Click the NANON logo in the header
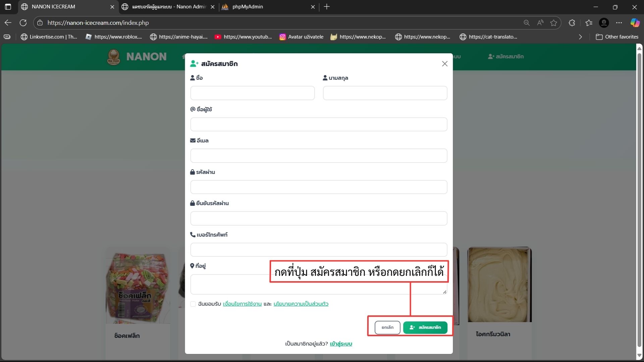Screen dimensions: 644x362 [136, 57]
